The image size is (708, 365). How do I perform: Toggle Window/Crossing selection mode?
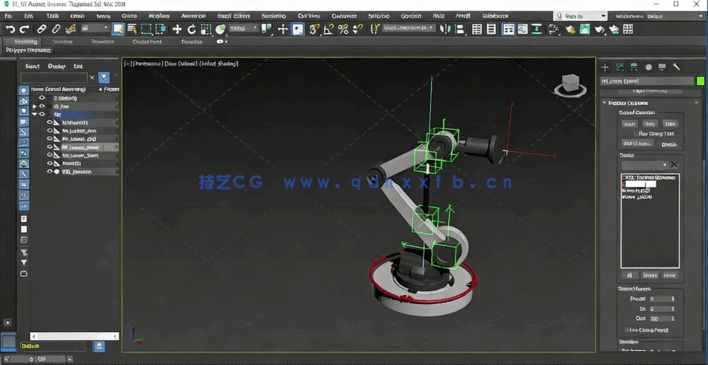click(x=160, y=29)
